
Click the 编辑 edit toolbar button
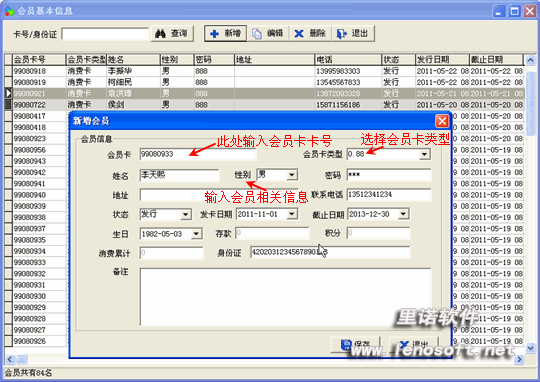pos(268,33)
